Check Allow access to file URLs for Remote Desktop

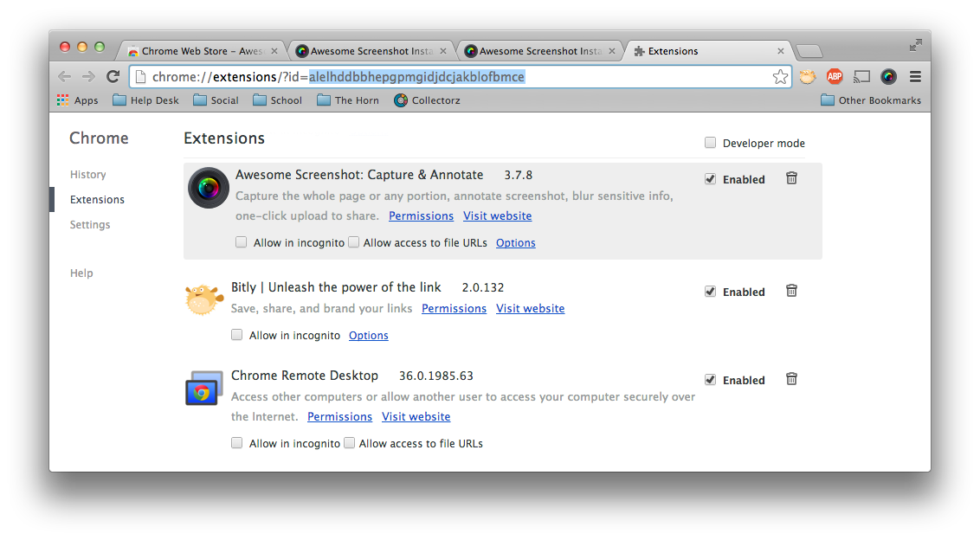(x=350, y=443)
